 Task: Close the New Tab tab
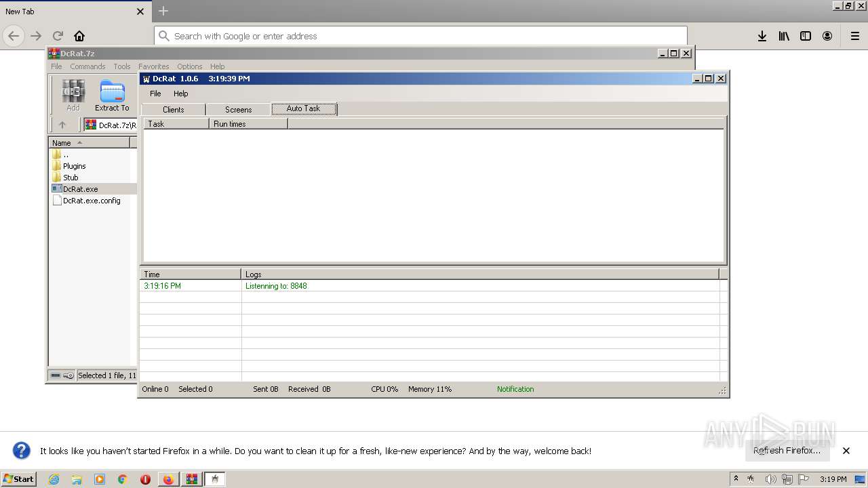click(x=140, y=12)
